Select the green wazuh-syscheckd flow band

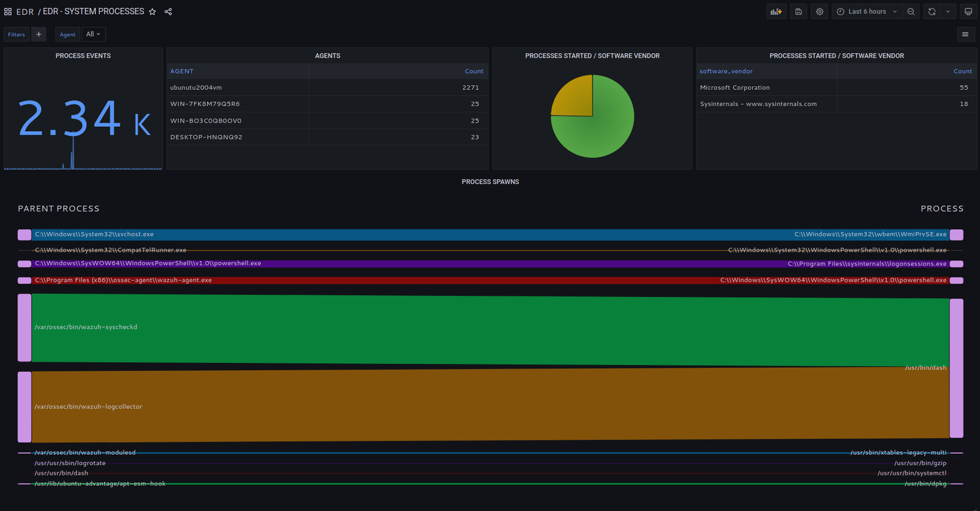click(490, 330)
